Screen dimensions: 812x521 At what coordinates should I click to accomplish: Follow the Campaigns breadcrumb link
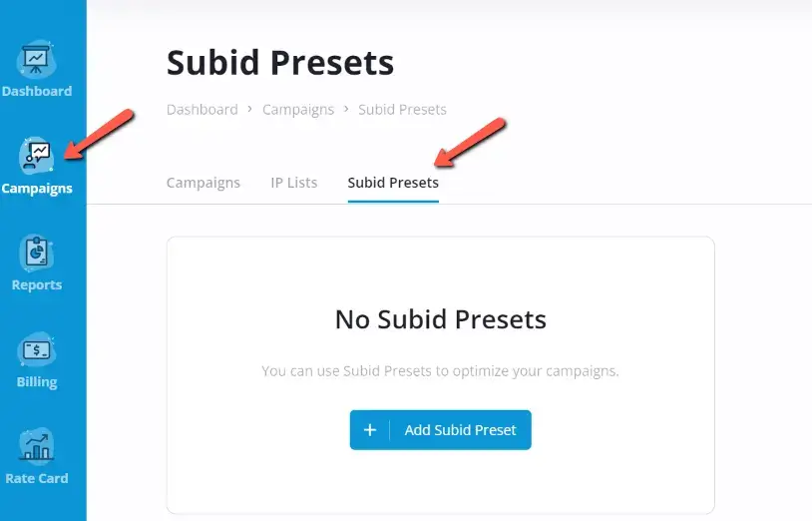click(x=298, y=110)
